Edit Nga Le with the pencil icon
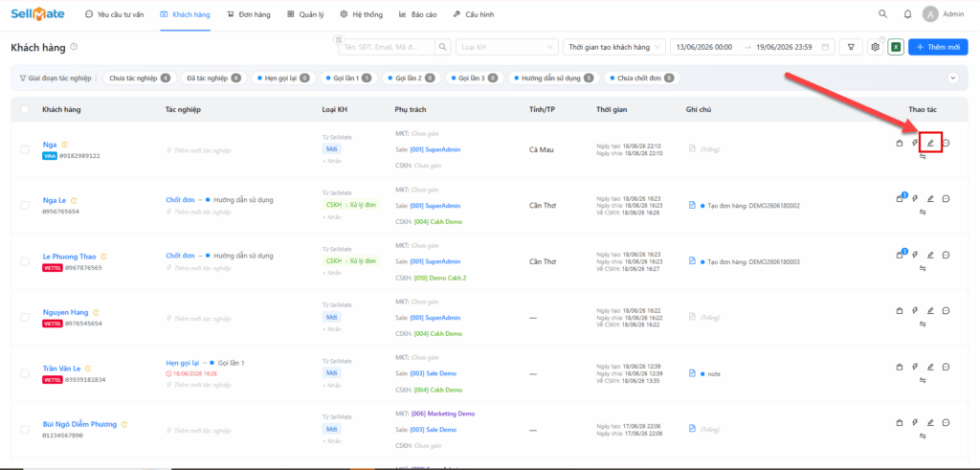 coord(930,199)
